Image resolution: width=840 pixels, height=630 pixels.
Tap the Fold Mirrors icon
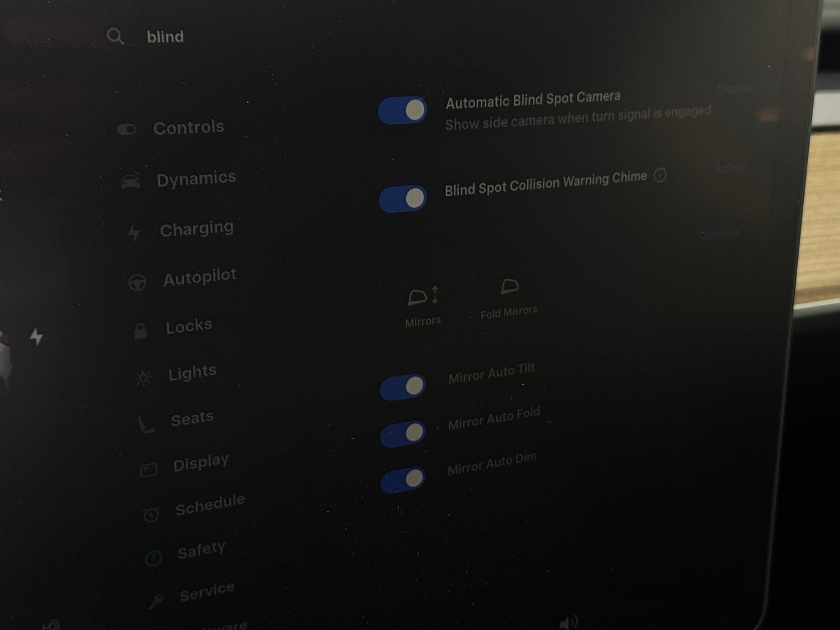point(509,286)
